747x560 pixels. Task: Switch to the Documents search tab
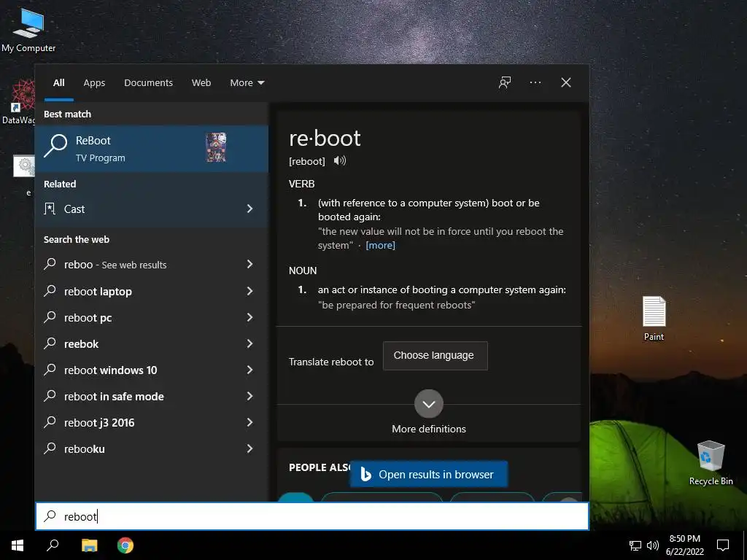(149, 83)
